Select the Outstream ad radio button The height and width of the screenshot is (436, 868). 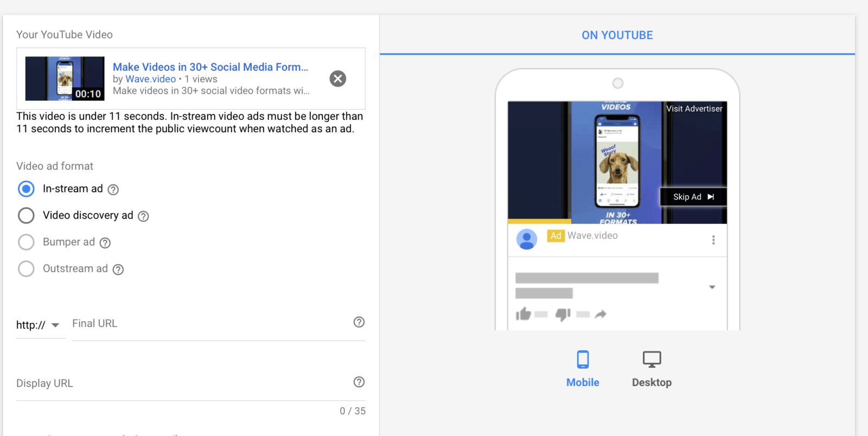click(x=26, y=268)
